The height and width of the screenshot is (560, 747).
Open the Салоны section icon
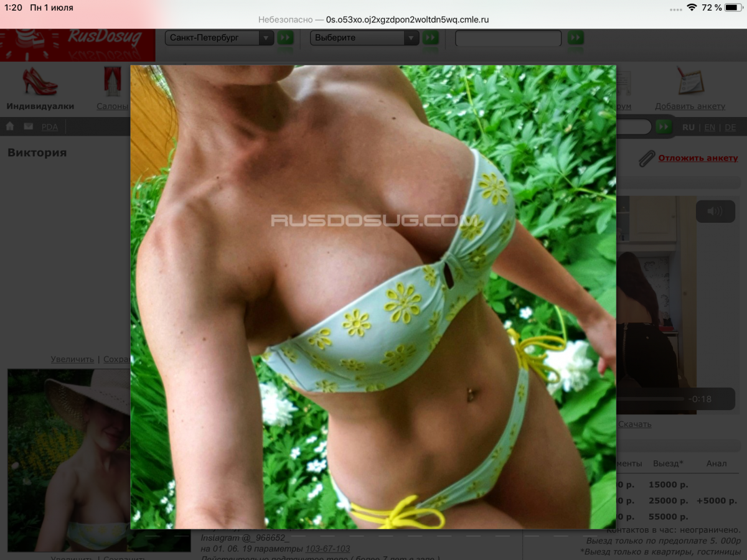(x=113, y=82)
